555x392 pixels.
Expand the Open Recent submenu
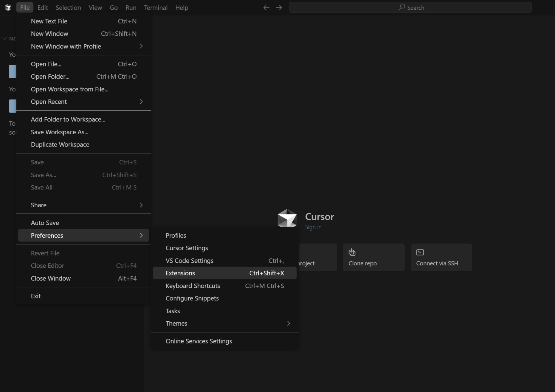(83, 102)
